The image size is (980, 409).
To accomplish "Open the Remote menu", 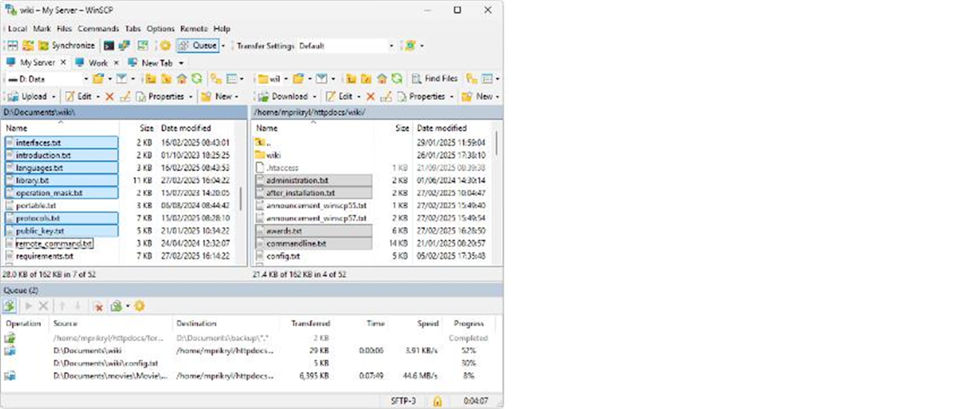I will point(194,28).
